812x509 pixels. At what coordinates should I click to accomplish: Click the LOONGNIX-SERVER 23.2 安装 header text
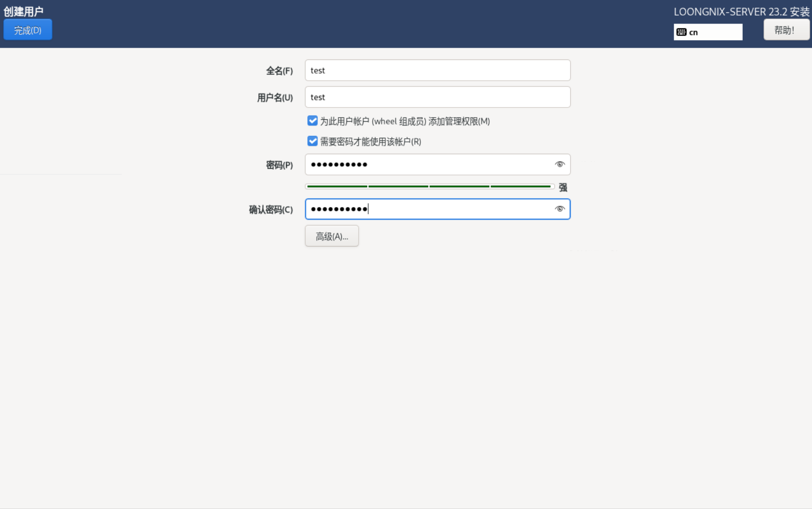(741, 12)
